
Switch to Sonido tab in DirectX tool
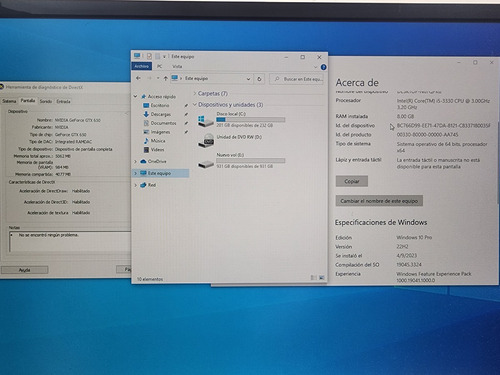point(46,101)
